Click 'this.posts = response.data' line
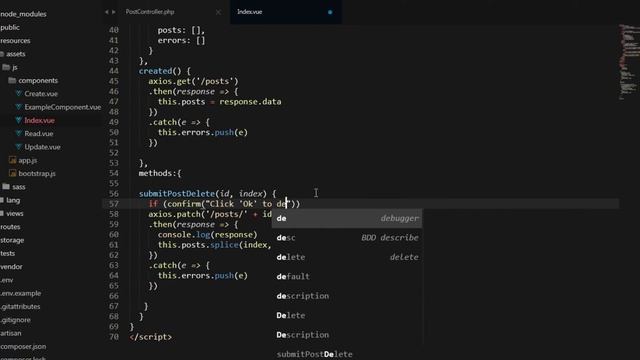The height and width of the screenshot is (360, 640). (220, 102)
